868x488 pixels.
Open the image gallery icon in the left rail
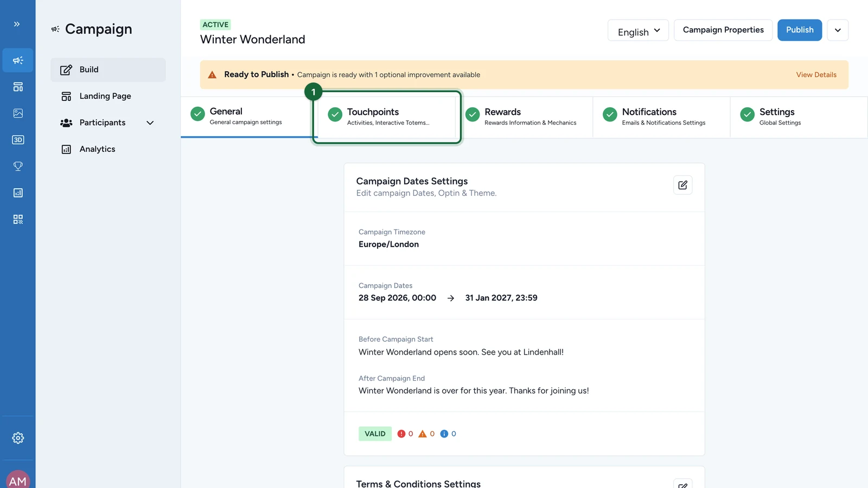coord(18,113)
